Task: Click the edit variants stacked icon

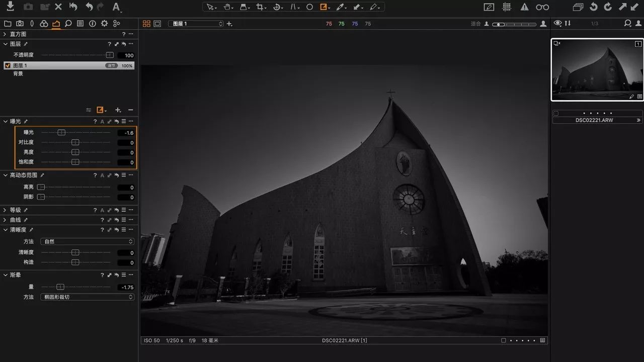Action: [578, 7]
